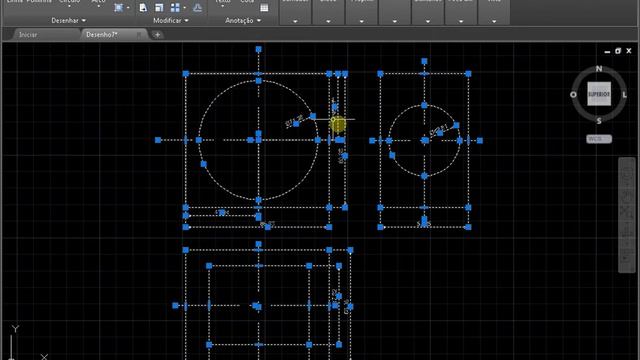Expand the Anotação panel dropdown

coord(243,20)
